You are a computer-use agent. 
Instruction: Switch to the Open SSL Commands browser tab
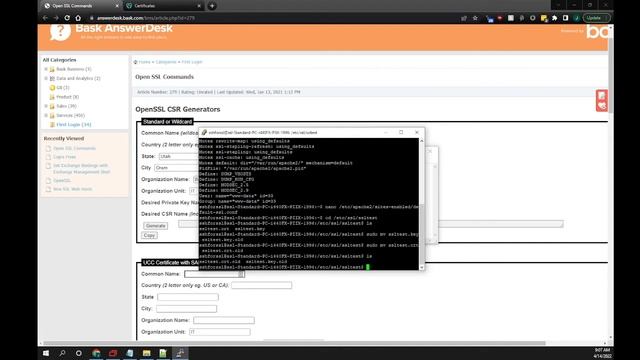pos(81,6)
